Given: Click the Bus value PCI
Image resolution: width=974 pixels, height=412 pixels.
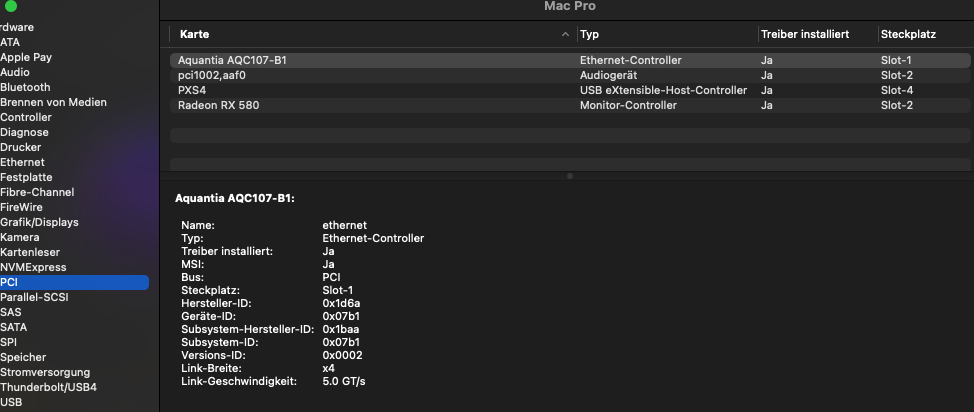Looking at the screenshot, I should click(331, 277).
